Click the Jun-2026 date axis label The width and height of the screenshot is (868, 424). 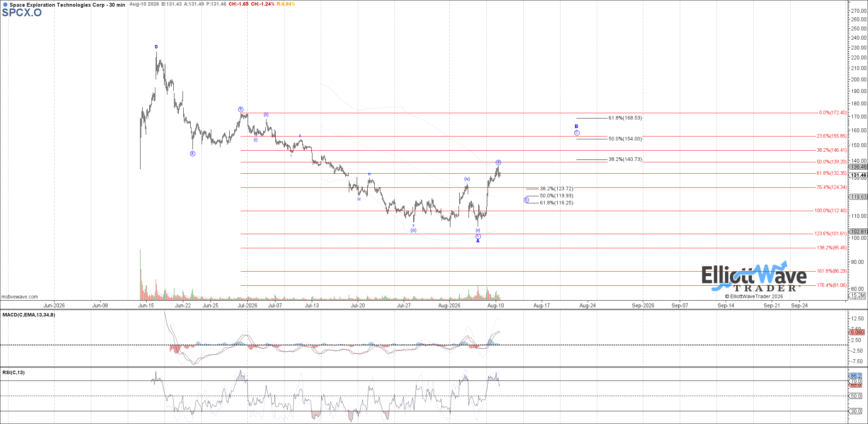[54, 306]
